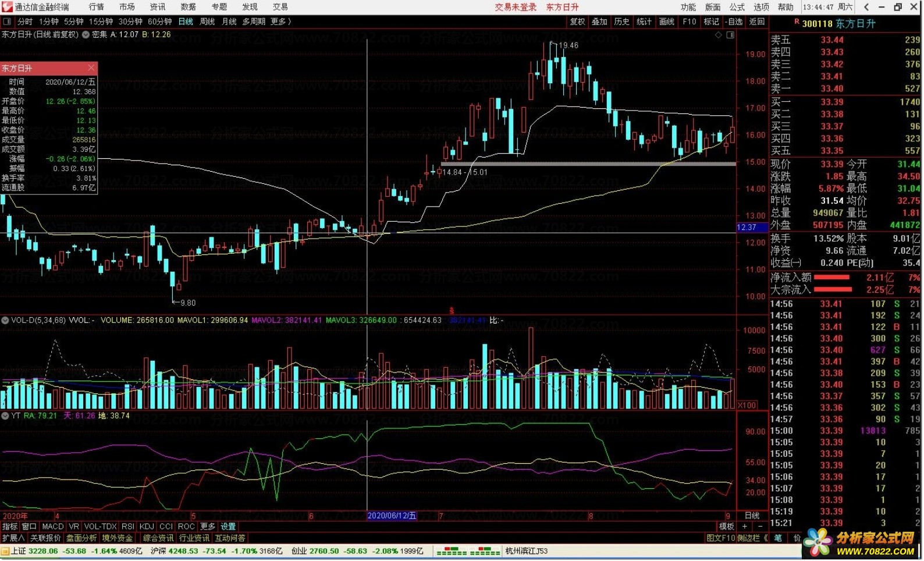The image size is (924, 561).
Task: Click the plus template button
Action: pyautogui.click(x=745, y=527)
